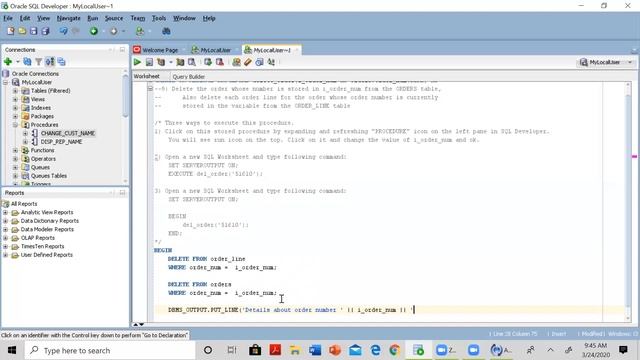Screen dimensions: 640x360
Task: Collapse the MyLocalUser connection node
Action: coord(6,82)
